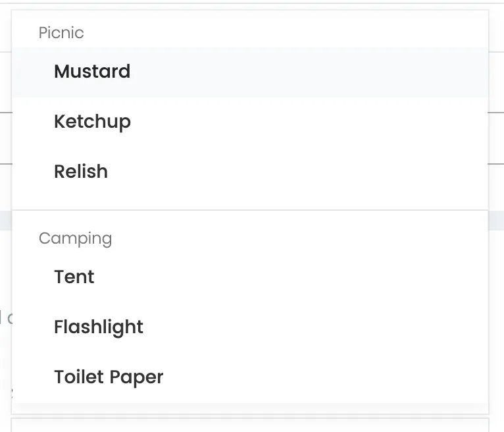The height and width of the screenshot is (432, 504).
Task: Click the divider between Picnic and Camping
Action: 250,210
